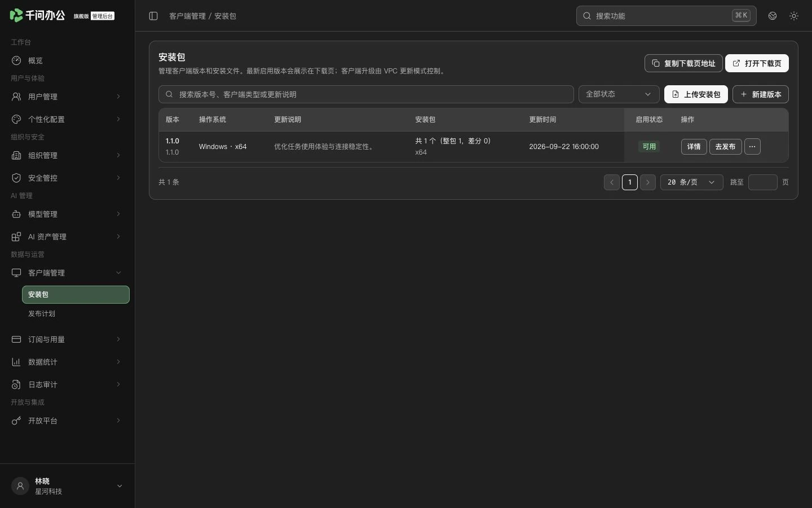Expand the 组织管理 menu
The image size is (812, 508).
coord(68,155)
